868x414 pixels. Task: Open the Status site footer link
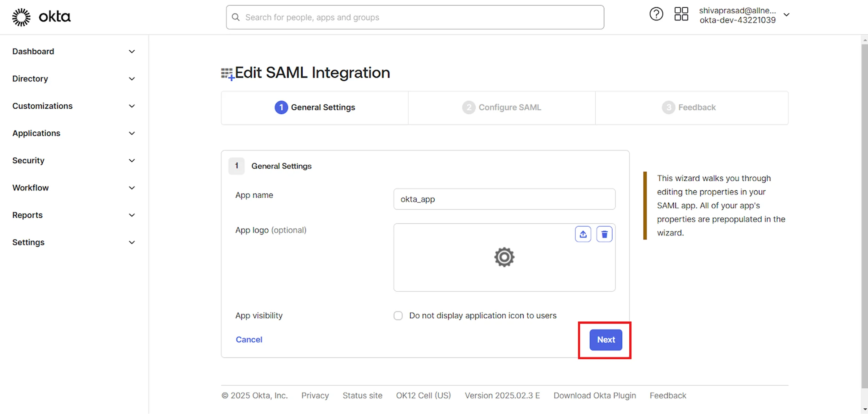(x=362, y=396)
